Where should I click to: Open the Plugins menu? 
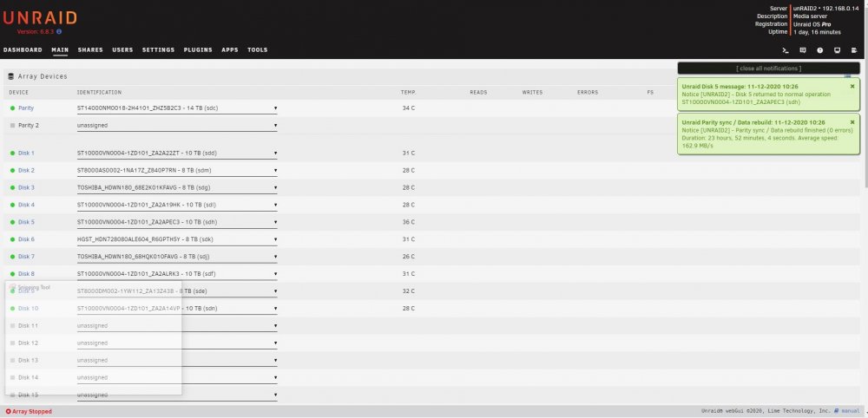coord(198,49)
